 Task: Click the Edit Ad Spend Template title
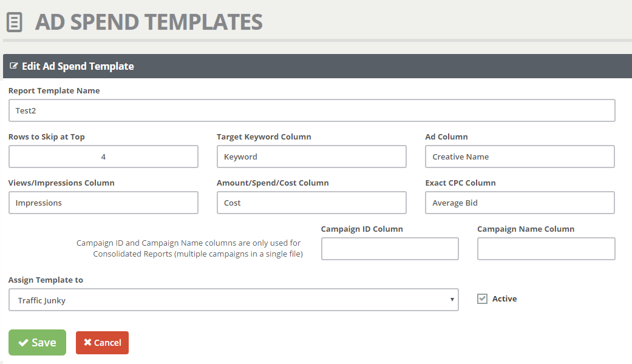(78, 66)
